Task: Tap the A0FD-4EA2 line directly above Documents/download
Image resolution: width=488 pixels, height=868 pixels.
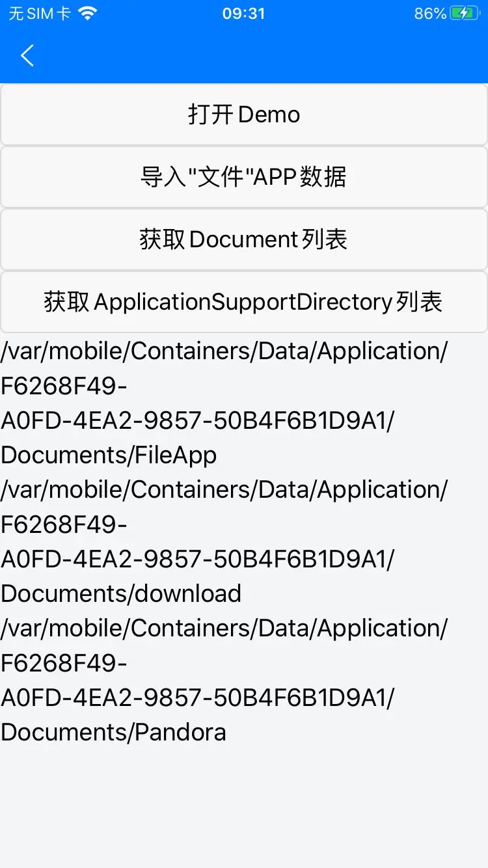Action: click(197, 559)
